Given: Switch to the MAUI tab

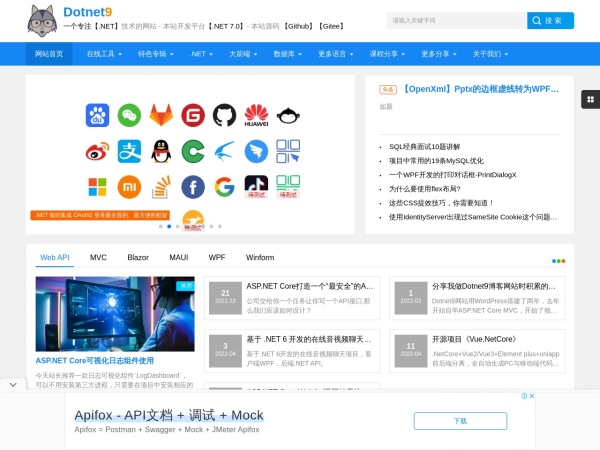Looking at the screenshot, I should (x=179, y=258).
